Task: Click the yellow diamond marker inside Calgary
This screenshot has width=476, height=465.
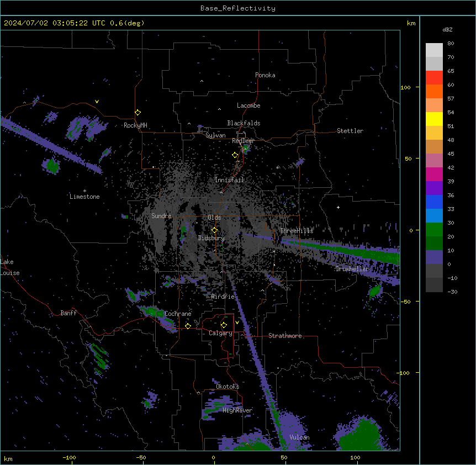Action: [x=224, y=325]
